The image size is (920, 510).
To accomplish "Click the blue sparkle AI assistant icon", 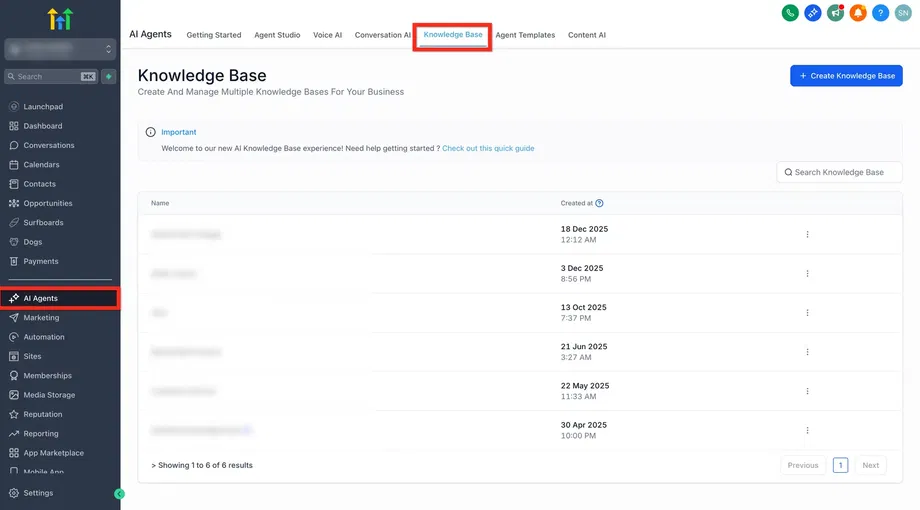I will click(813, 13).
